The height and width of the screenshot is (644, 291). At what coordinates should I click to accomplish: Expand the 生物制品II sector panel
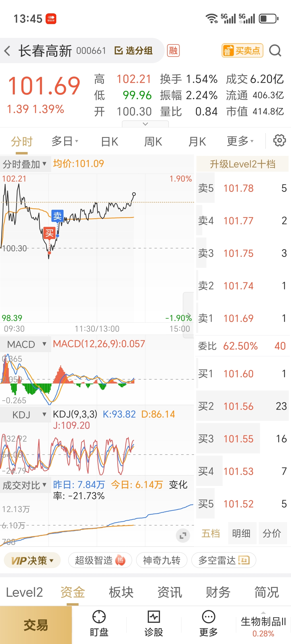pos(263,625)
